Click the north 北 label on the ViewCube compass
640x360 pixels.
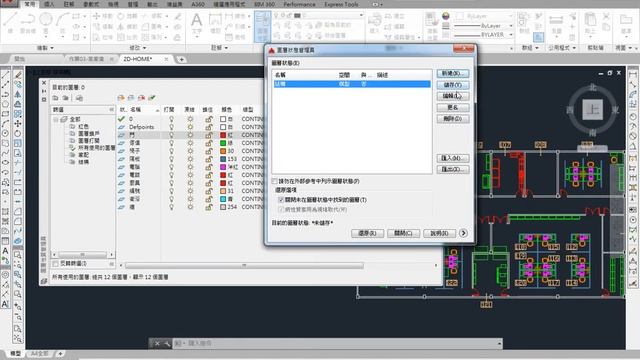[x=593, y=87]
